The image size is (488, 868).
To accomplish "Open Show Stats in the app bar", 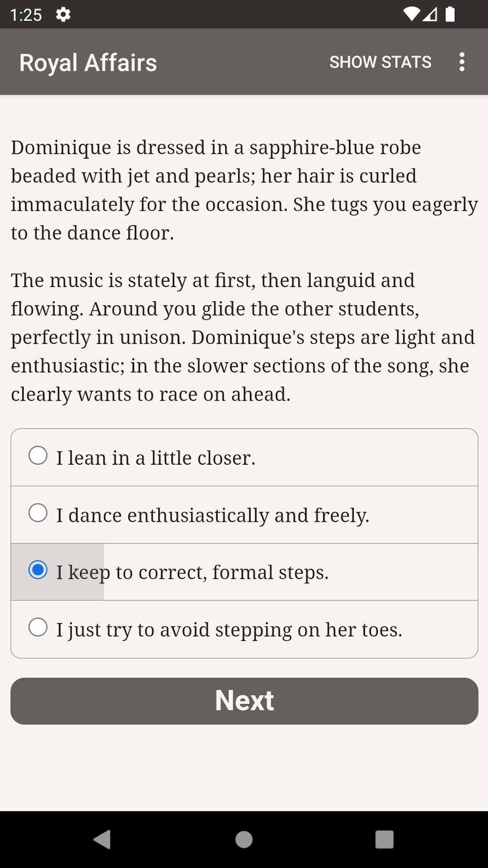I will click(380, 62).
